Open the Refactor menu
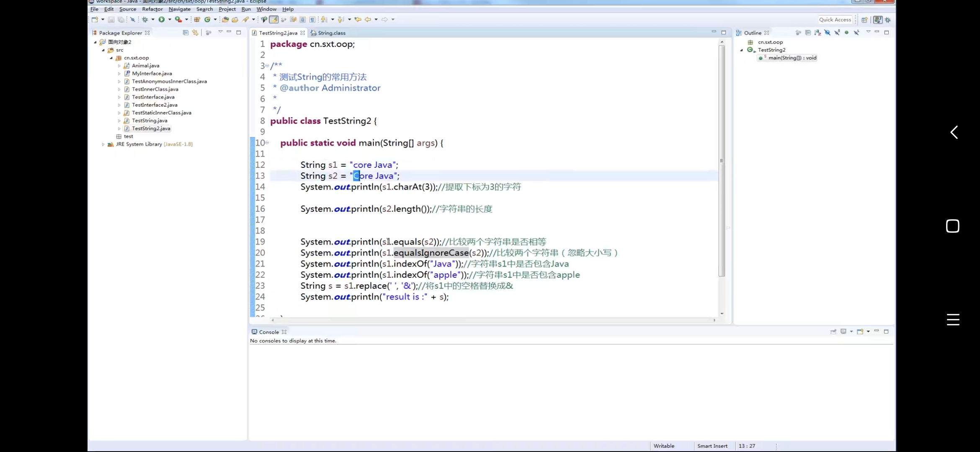Screen dimensions: 980x452 coord(152,9)
